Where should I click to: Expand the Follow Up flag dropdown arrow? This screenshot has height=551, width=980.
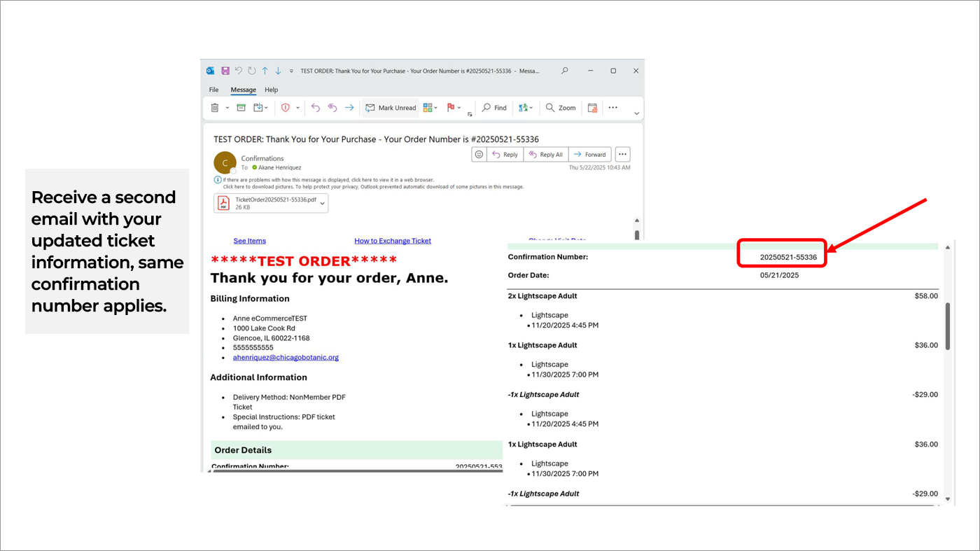click(460, 108)
